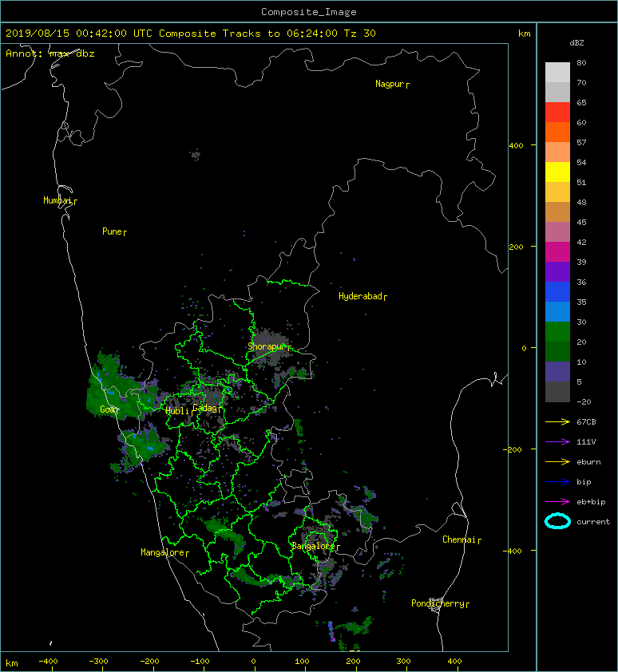
Task: Click the -200 km vertical axis tick label
Action: [513, 449]
